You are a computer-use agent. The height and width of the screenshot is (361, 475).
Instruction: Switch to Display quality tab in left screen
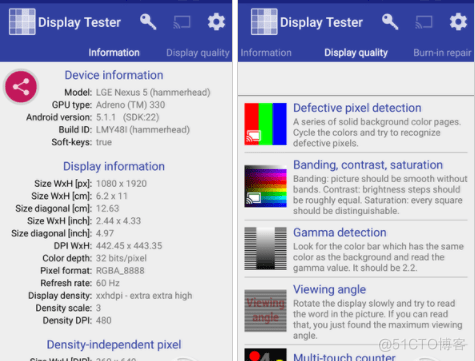point(198,53)
